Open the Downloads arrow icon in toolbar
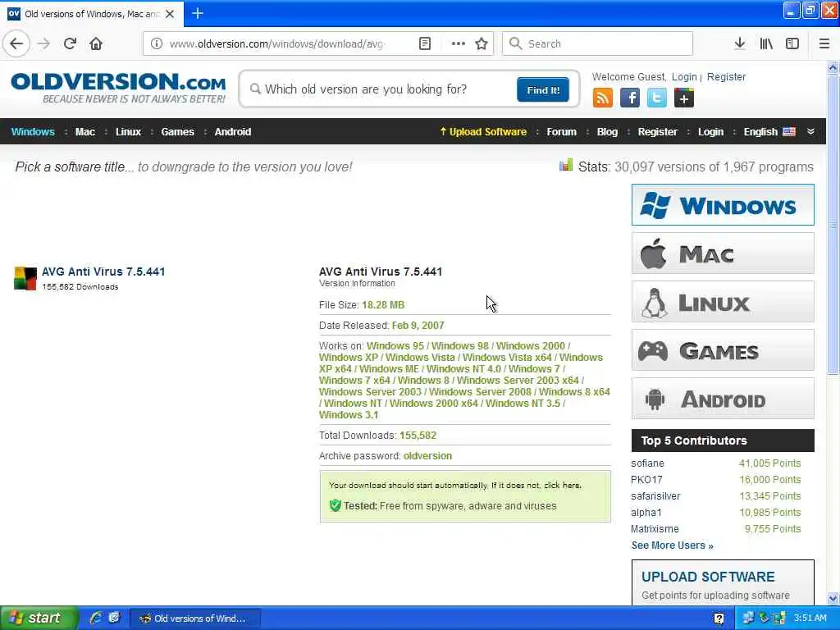 coord(740,43)
